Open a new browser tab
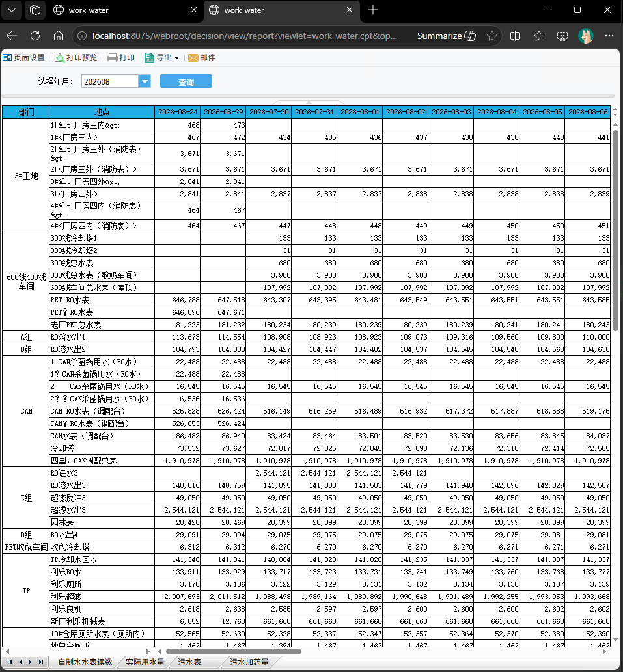 [x=373, y=10]
